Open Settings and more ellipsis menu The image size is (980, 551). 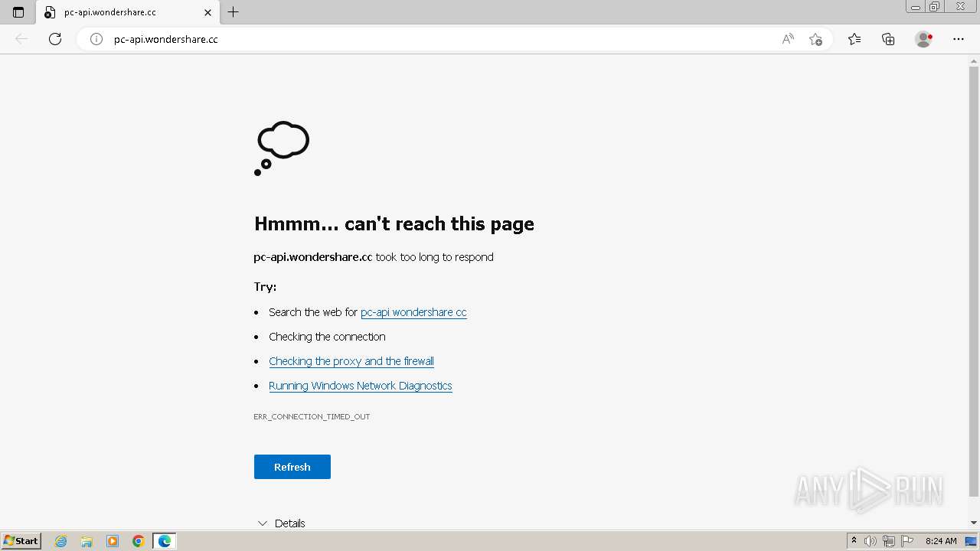coord(959,39)
